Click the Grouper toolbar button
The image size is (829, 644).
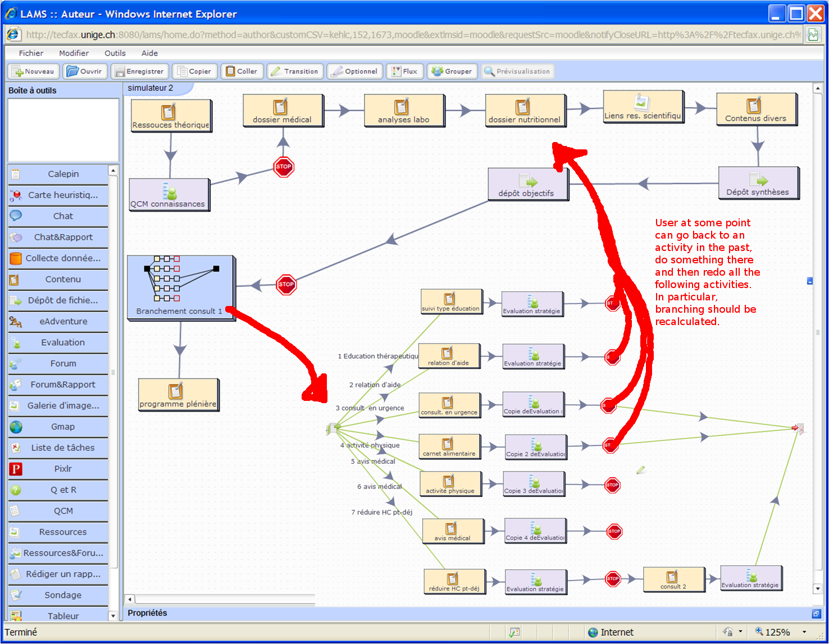[x=452, y=71]
